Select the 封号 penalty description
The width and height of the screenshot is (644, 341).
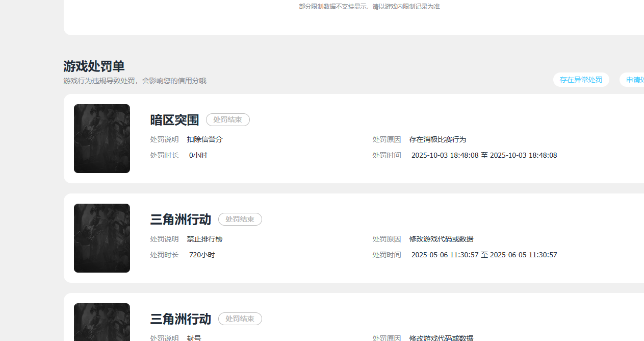coord(194,338)
